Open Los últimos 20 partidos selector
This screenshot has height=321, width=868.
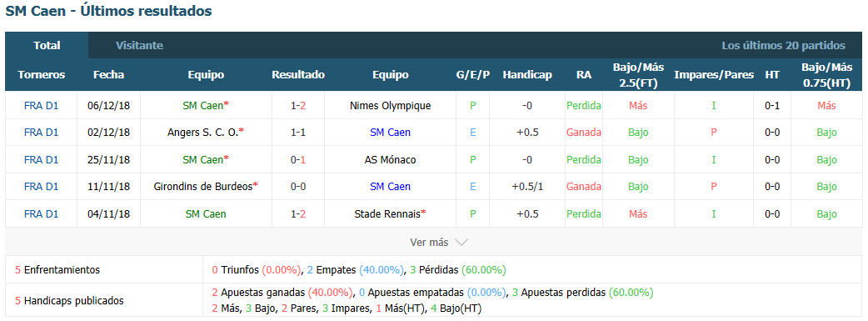783,46
